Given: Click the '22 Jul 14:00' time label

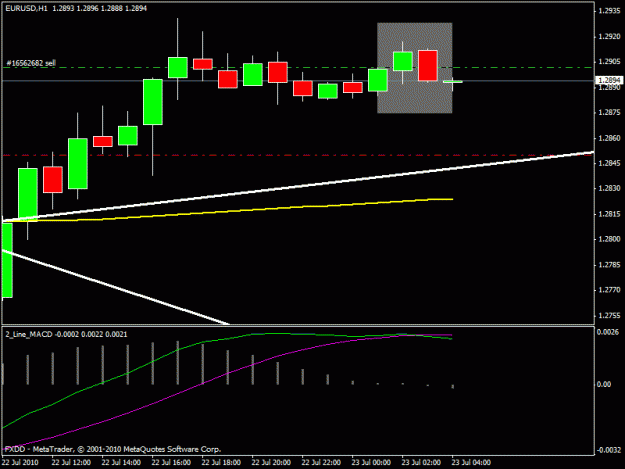Looking at the screenshot, I should pyautogui.click(x=121, y=463).
